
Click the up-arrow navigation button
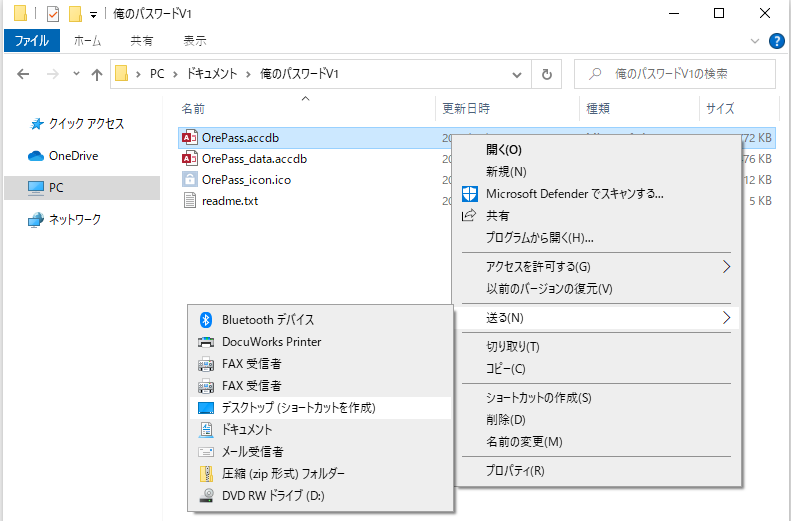tap(97, 74)
